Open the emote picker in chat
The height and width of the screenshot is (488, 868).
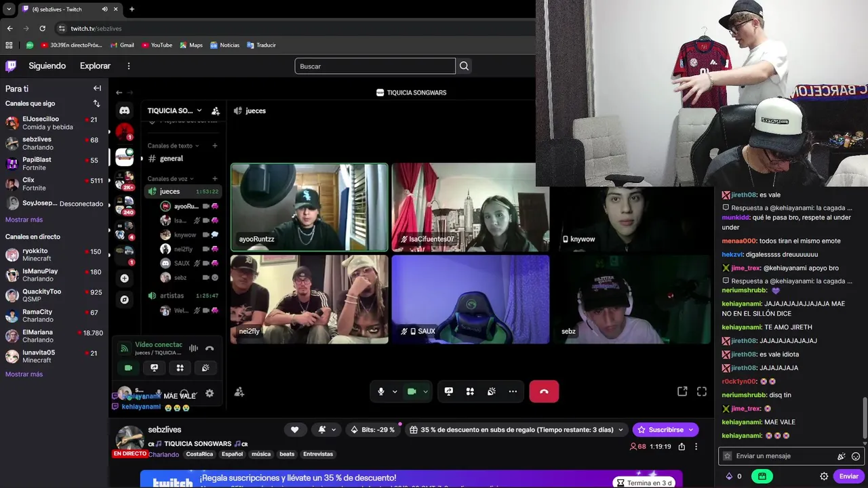tap(856, 456)
